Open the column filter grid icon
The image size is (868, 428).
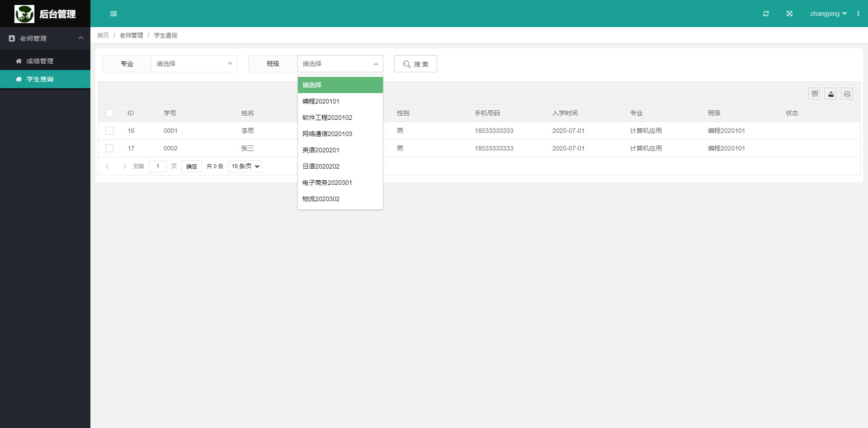(x=815, y=94)
